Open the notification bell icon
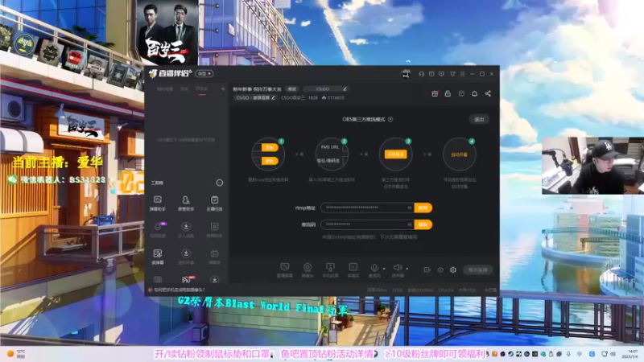 point(475,93)
